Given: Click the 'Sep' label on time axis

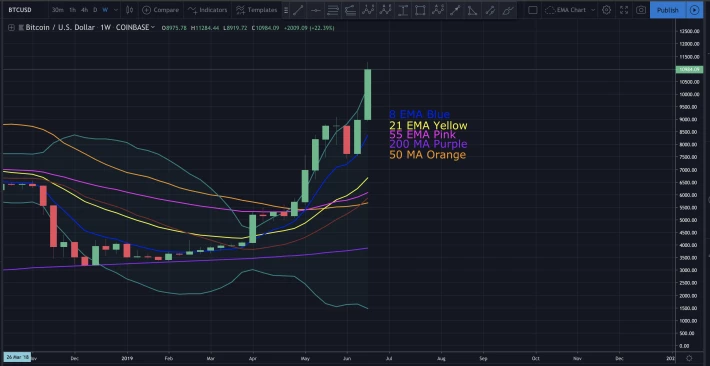Looking at the screenshot, I should [x=483, y=357].
